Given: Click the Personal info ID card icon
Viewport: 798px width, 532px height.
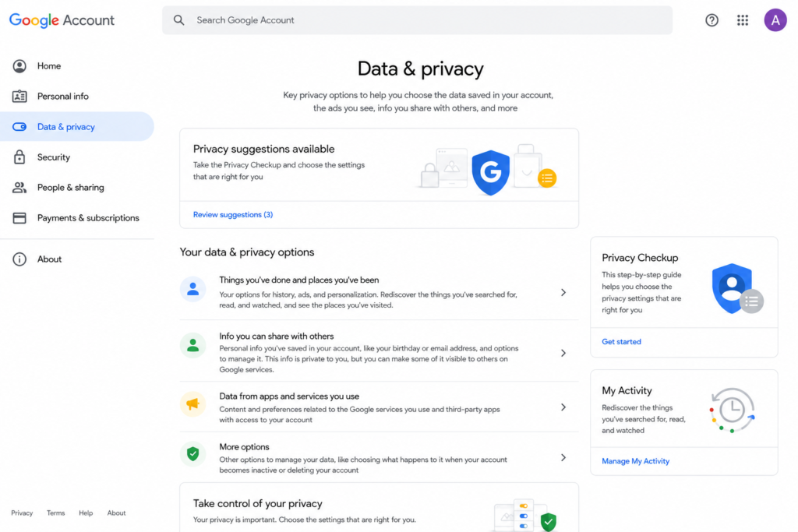Looking at the screenshot, I should tap(19, 96).
